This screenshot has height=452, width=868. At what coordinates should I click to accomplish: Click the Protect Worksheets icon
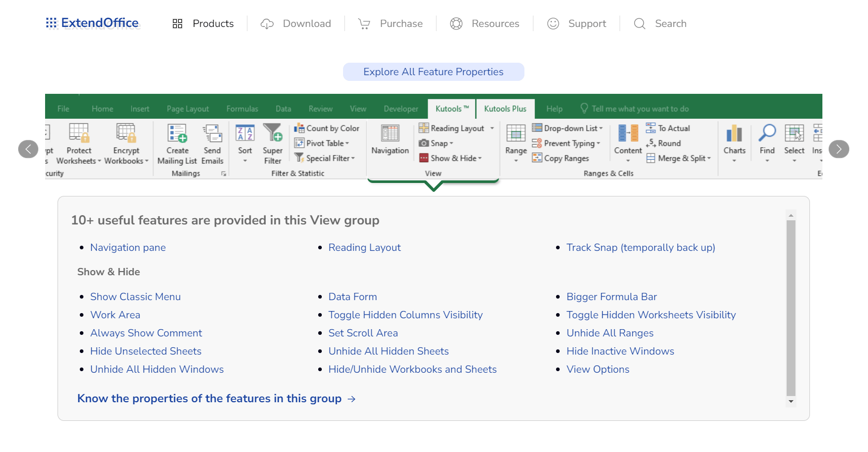79,133
